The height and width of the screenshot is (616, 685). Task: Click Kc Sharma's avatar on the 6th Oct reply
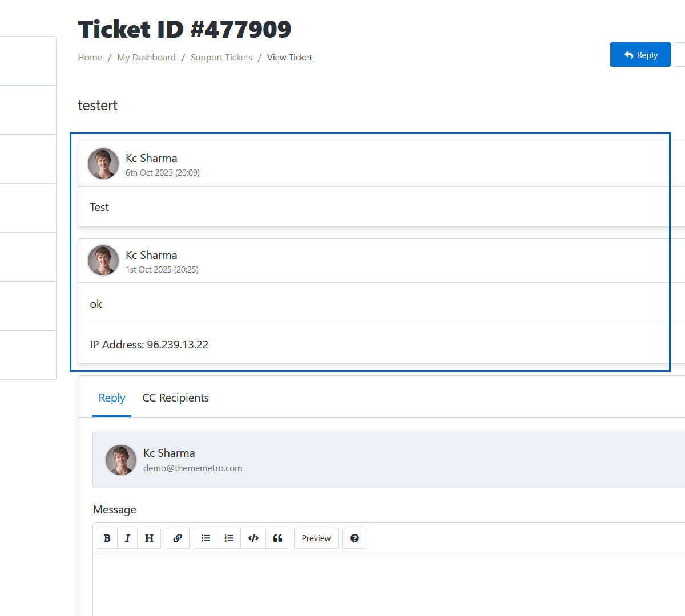click(x=103, y=164)
